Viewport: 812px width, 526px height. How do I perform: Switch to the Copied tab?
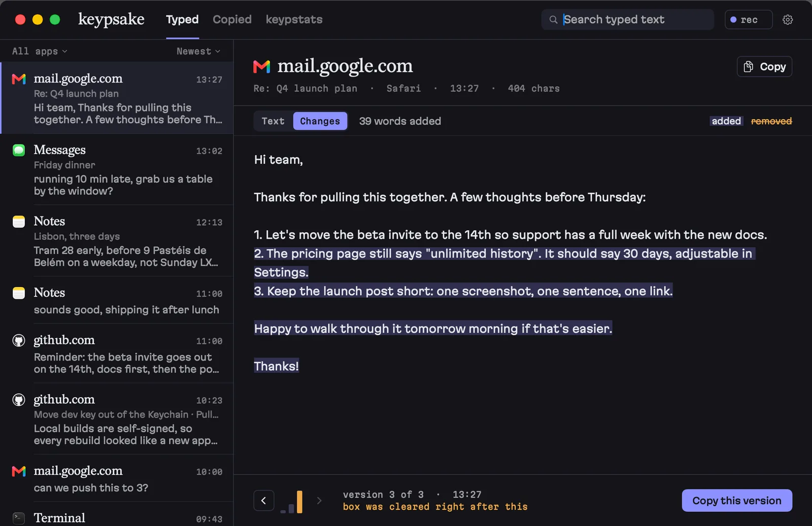point(232,20)
